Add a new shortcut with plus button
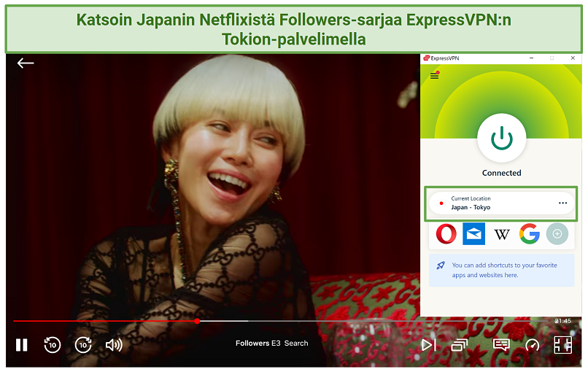 click(557, 234)
